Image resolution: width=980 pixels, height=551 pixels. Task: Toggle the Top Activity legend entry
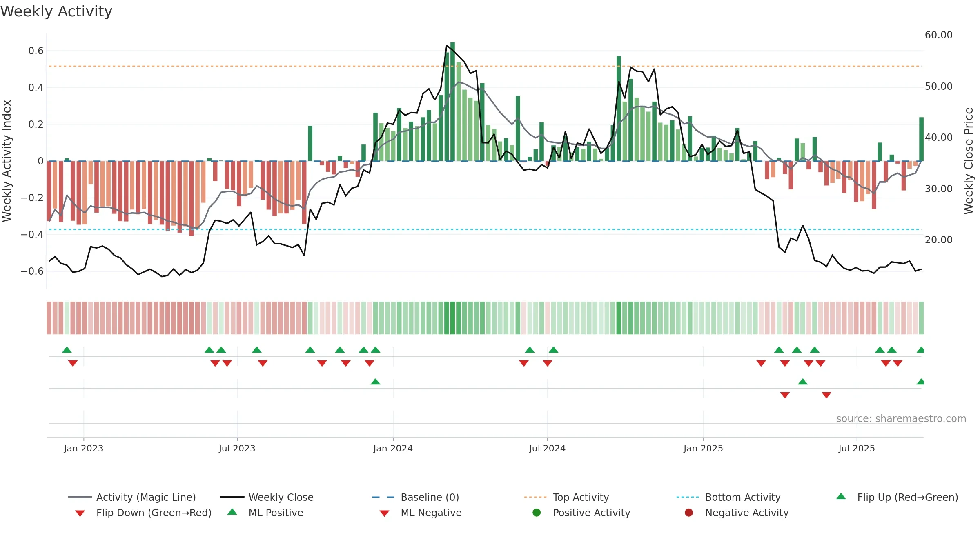566,497
